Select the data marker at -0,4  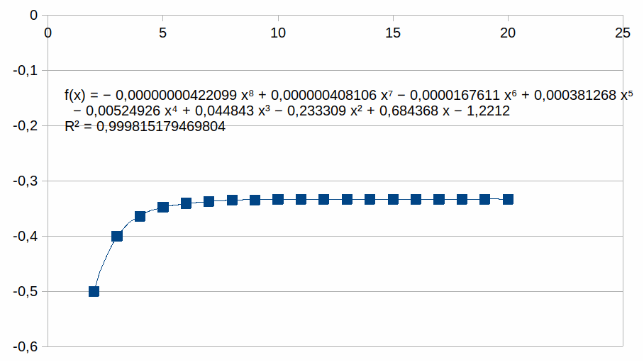(x=117, y=236)
